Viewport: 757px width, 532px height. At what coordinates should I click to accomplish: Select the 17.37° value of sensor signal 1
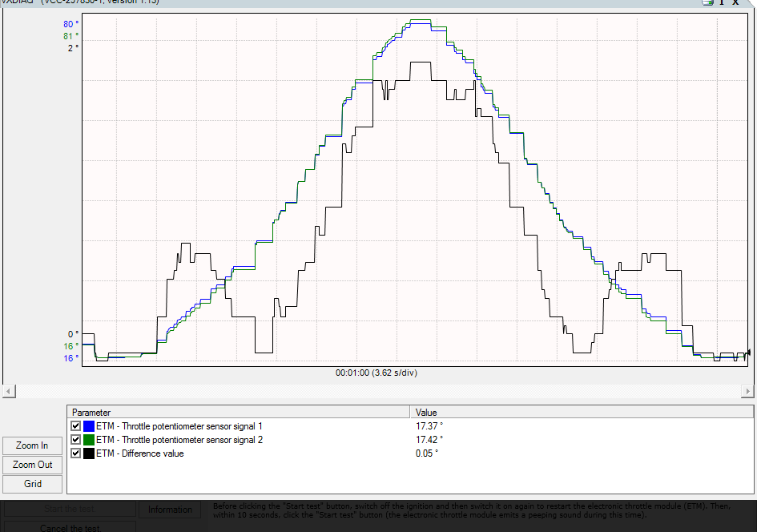pyautogui.click(x=429, y=426)
